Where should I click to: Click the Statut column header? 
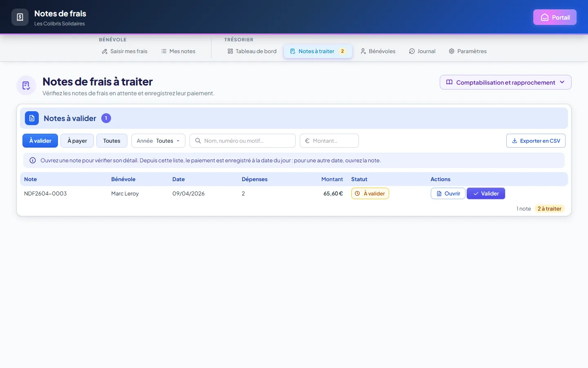pos(359,179)
